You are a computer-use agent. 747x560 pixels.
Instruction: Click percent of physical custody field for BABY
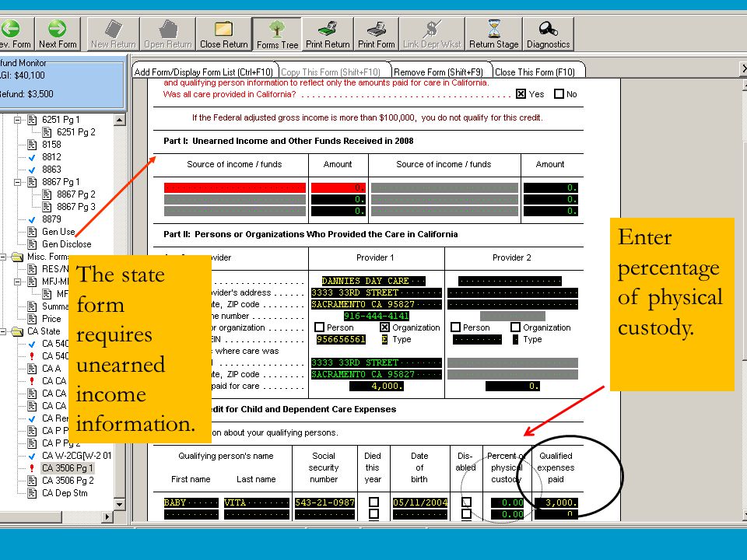click(x=507, y=502)
